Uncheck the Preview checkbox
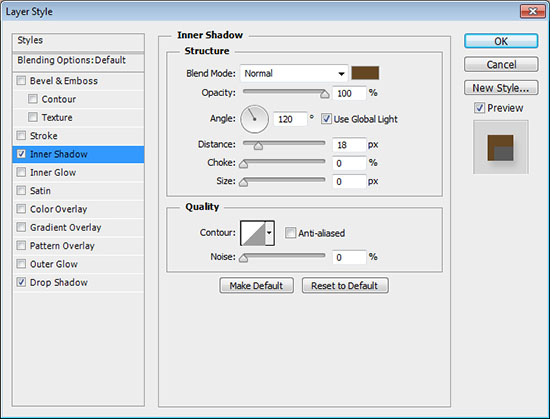Viewport: 550px width, 419px height. coord(479,108)
